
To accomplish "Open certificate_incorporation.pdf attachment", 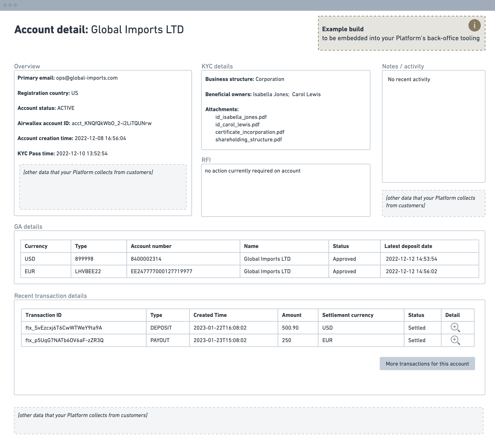I will 250,132.
